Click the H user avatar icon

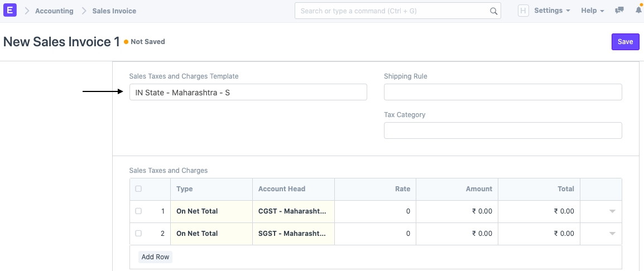(523, 11)
